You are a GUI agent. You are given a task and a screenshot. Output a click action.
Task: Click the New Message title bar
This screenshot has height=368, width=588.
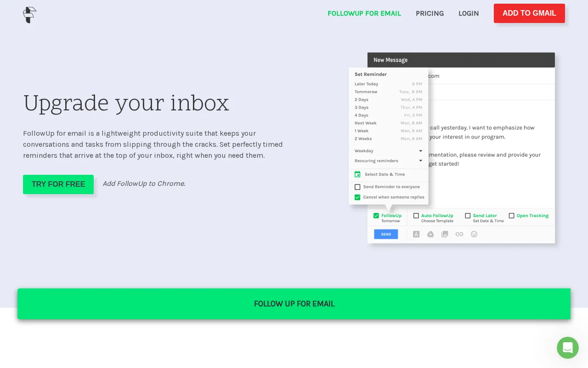(461, 60)
